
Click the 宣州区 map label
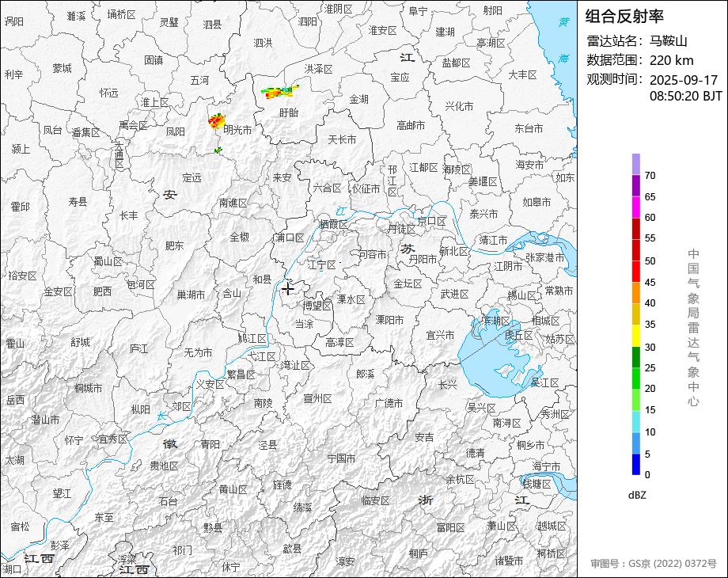[x=317, y=398]
